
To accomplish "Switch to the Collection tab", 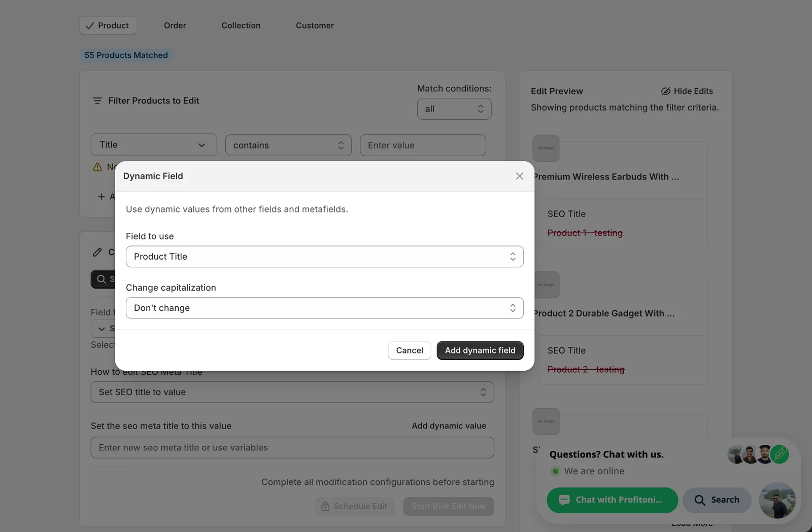I will tap(241, 25).
